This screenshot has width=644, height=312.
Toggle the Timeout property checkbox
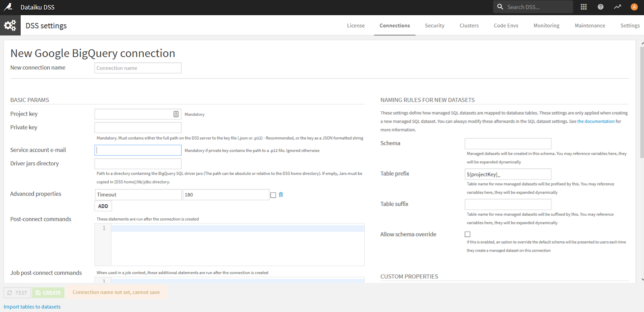click(x=273, y=195)
